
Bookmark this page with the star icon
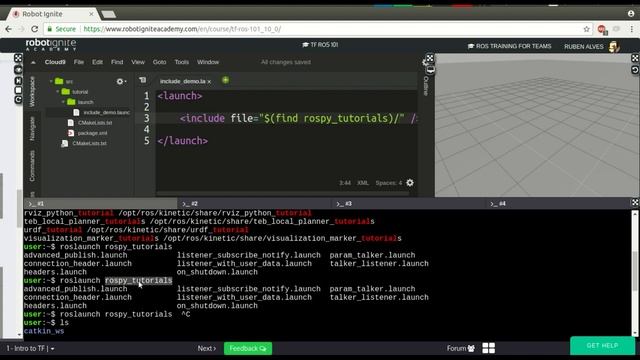point(587,29)
